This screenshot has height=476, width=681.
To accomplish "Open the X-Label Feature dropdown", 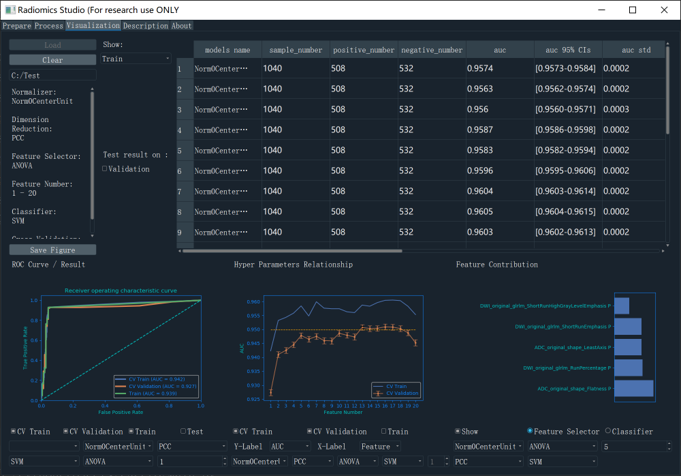I will (380, 446).
